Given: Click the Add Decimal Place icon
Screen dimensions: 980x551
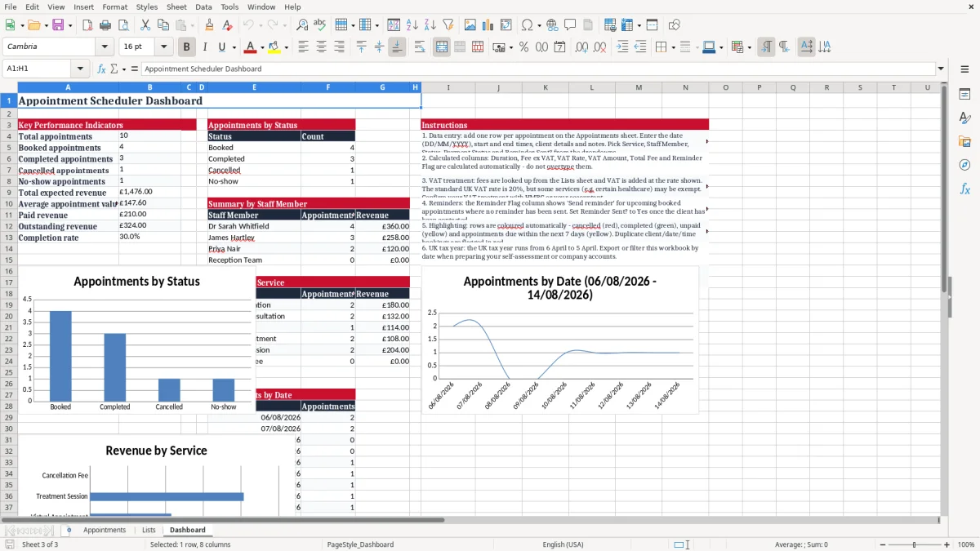Looking at the screenshot, I should 581,47.
